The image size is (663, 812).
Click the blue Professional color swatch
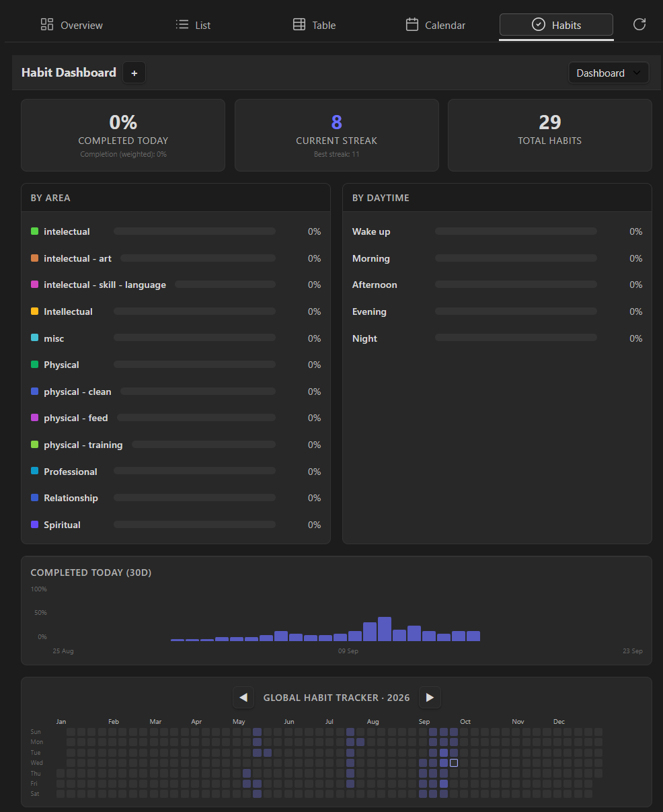pos(35,472)
